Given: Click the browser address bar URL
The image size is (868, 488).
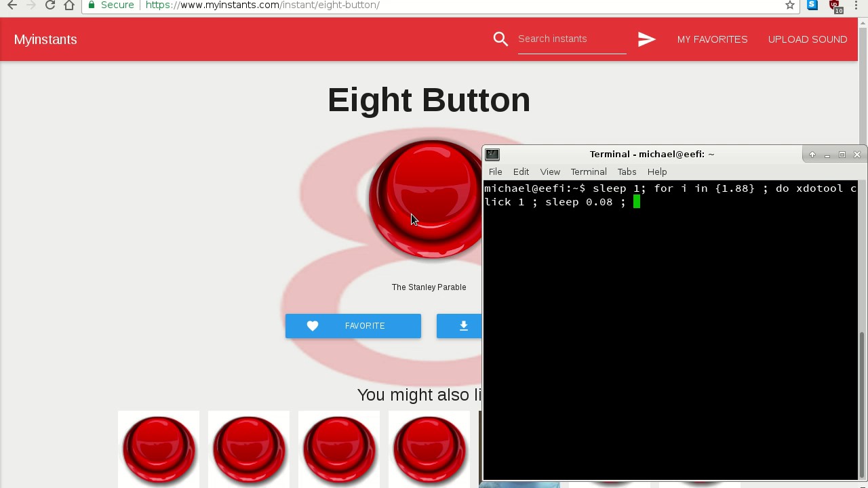Looking at the screenshot, I should coord(262,5).
